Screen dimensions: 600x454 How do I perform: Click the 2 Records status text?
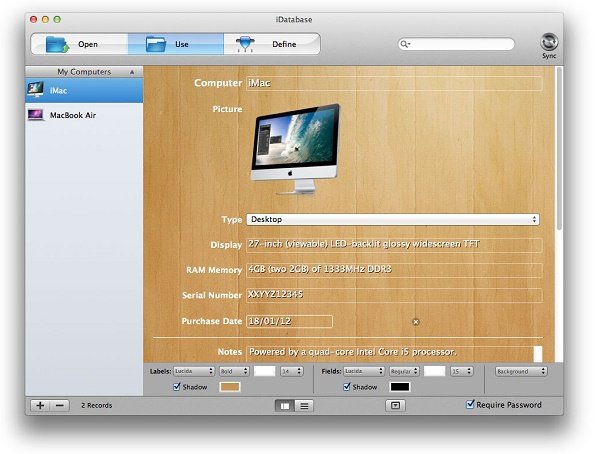[x=96, y=405]
